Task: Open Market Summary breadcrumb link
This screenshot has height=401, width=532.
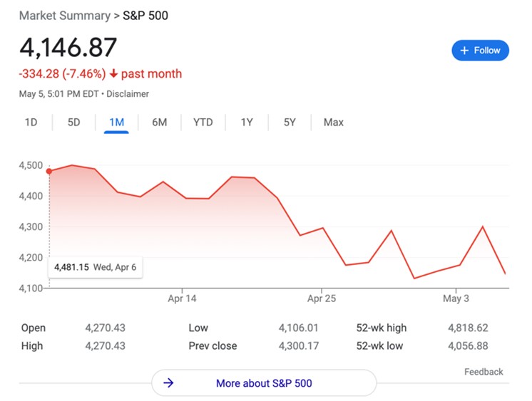Action: tap(64, 16)
